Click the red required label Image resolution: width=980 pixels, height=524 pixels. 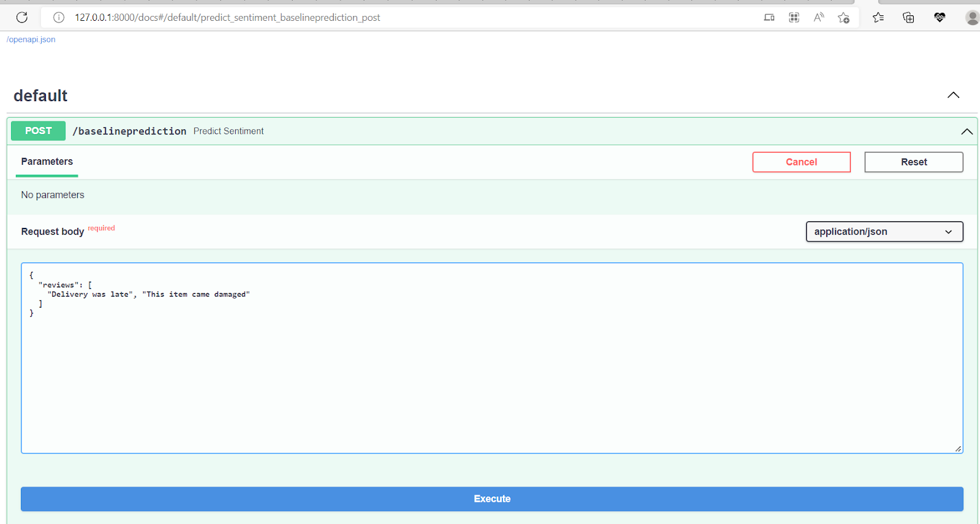pyautogui.click(x=101, y=228)
